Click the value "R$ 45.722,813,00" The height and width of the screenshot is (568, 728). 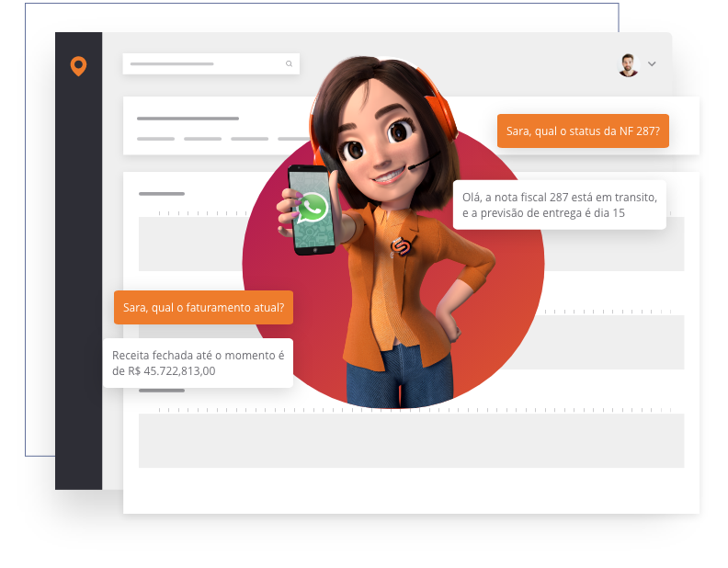(172, 371)
